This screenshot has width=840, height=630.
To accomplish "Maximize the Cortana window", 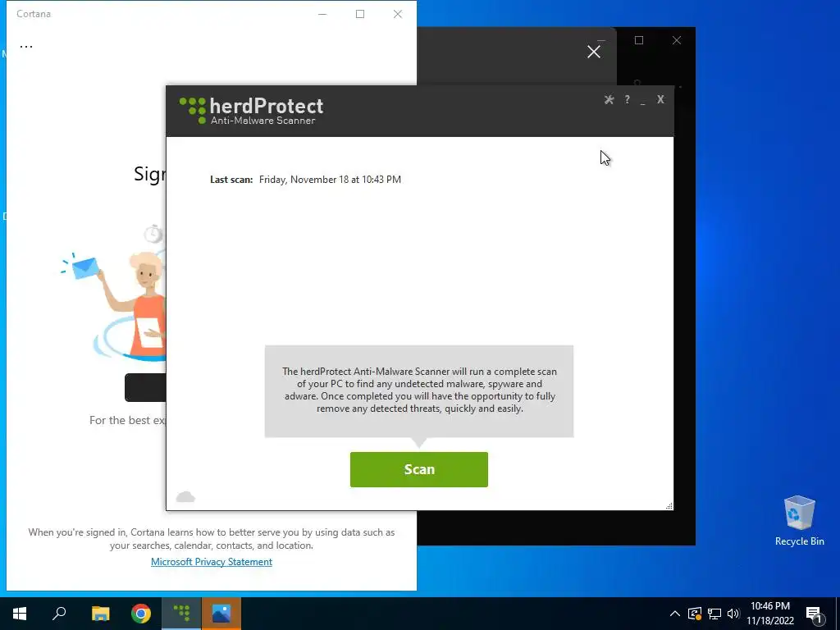I will coord(360,14).
